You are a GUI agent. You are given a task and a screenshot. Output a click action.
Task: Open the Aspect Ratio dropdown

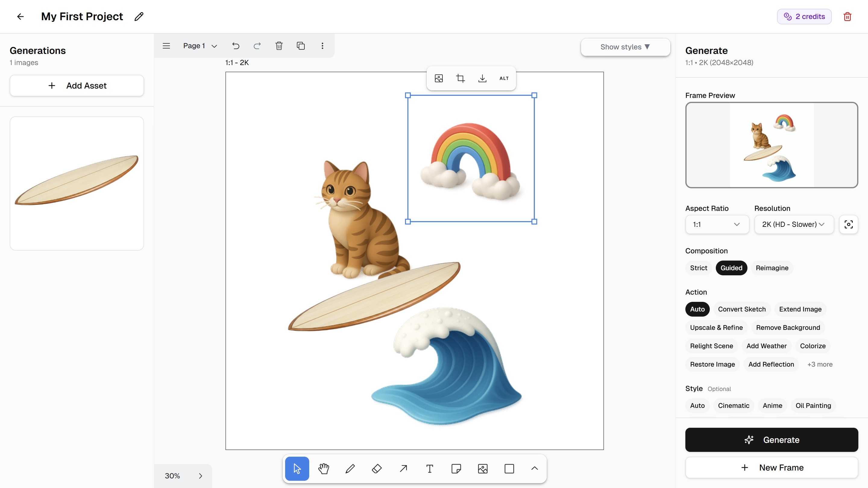[x=717, y=224]
